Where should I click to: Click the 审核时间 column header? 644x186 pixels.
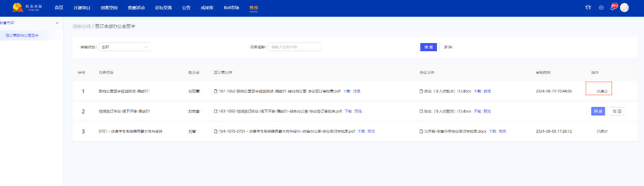click(x=543, y=72)
